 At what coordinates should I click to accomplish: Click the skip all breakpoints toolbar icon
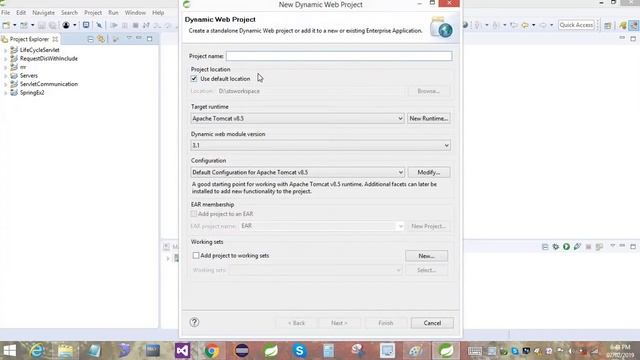(99, 25)
